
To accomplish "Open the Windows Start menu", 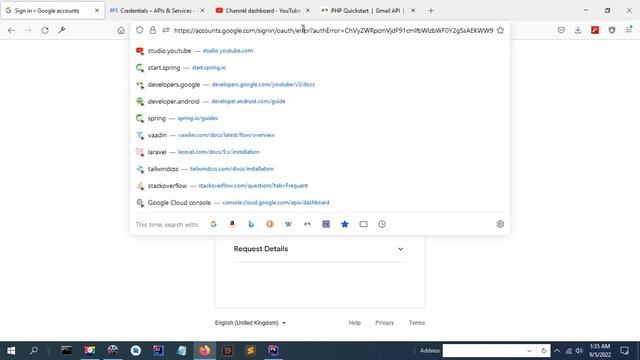I will coord(11,351).
